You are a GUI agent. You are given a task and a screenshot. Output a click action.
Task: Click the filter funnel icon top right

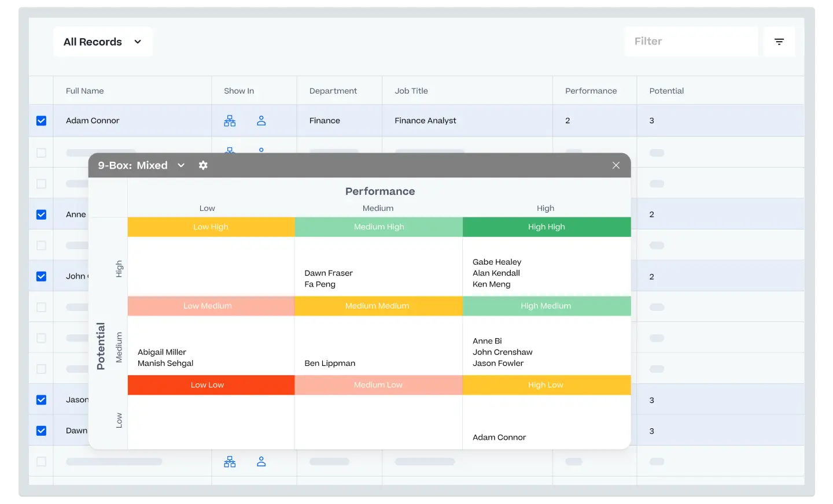point(779,41)
